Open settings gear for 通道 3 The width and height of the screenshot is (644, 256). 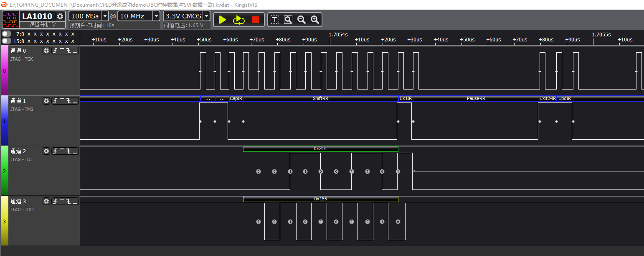coord(46,201)
